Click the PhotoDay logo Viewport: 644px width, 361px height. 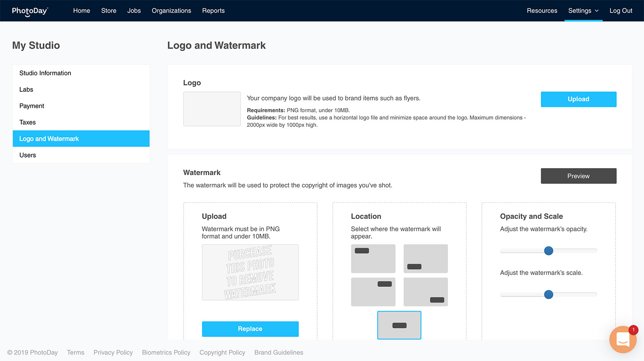coord(30,11)
